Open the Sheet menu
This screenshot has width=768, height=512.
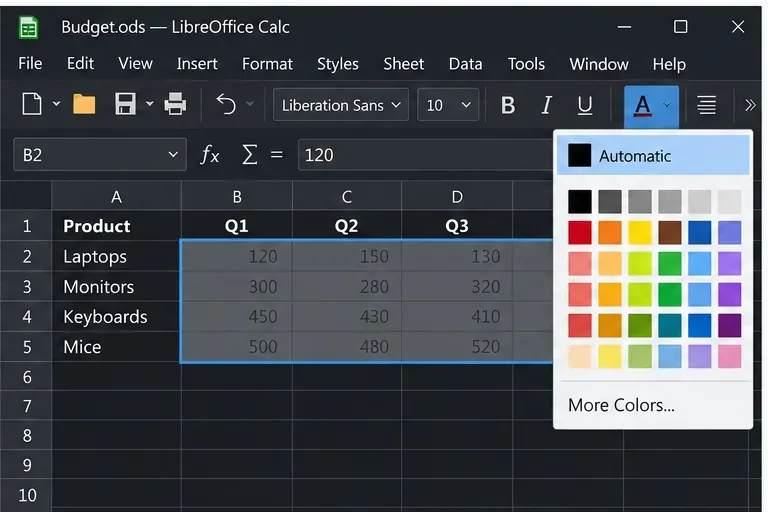[404, 64]
